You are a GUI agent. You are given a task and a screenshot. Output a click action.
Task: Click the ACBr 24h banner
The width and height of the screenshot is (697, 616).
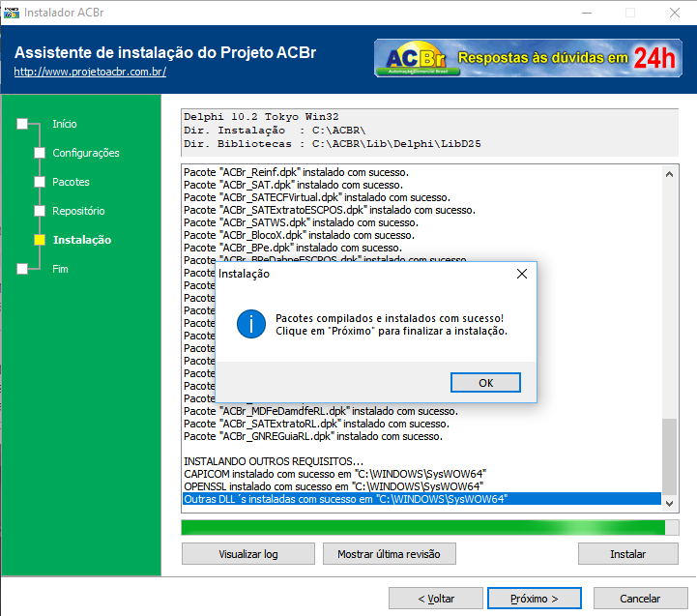point(528,58)
